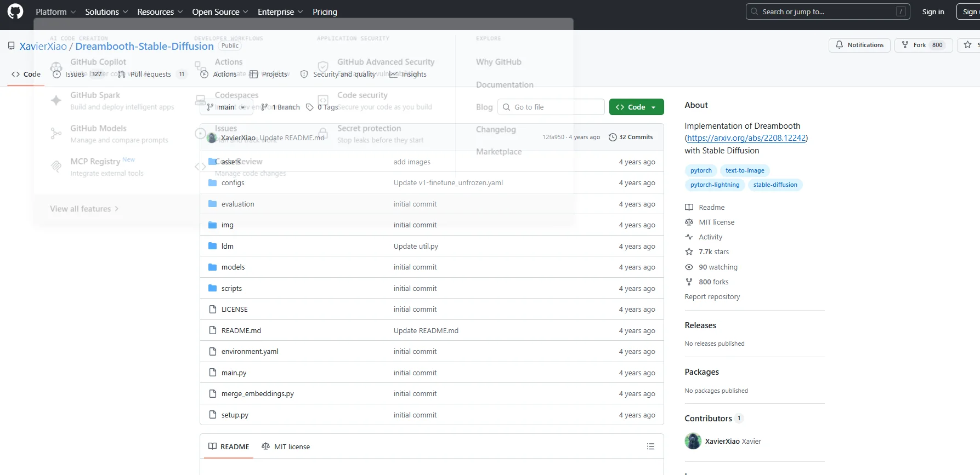
Task: Open the ldm folder
Action: (228, 246)
